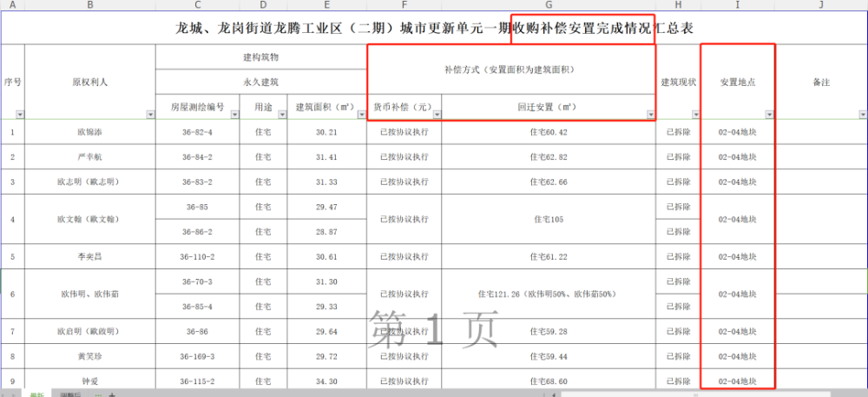Select the name cell 欧文翰（歐文翰）
This screenshot has height=397, width=868.
coord(90,219)
